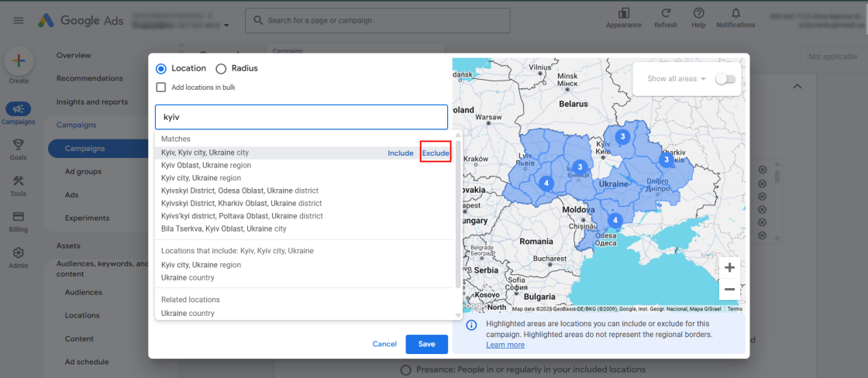868x378 pixels.
Task: Click the search magnifier icon
Action: pyautogui.click(x=257, y=20)
